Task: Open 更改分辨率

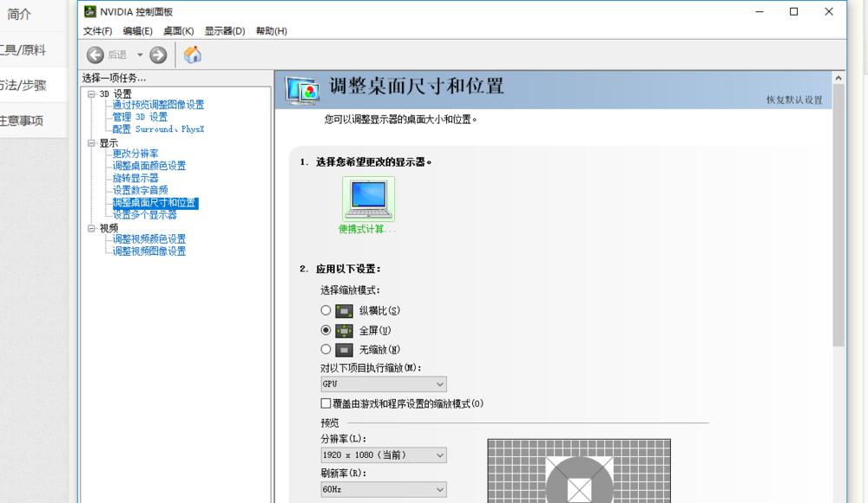Action: pyautogui.click(x=135, y=154)
